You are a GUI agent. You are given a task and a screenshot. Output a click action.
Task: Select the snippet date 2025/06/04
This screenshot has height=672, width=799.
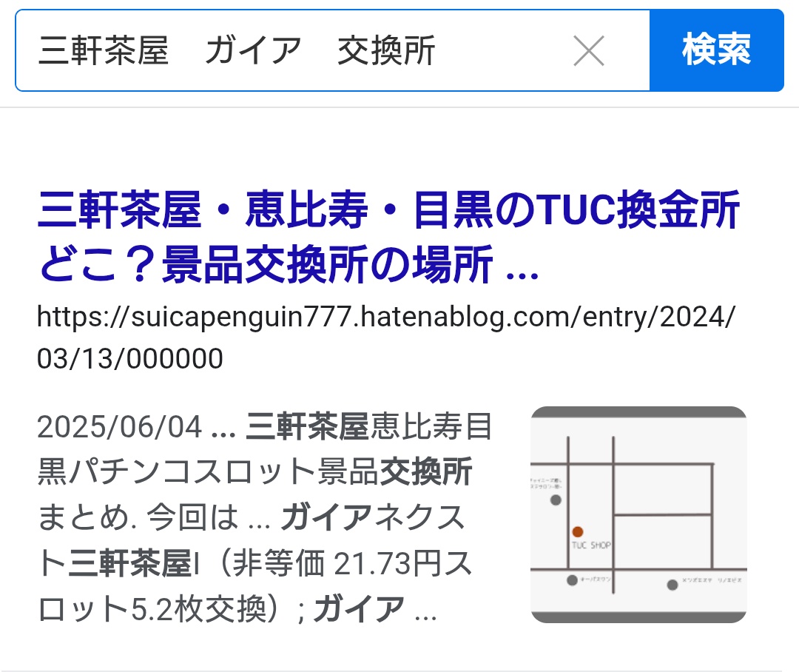[x=119, y=427]
